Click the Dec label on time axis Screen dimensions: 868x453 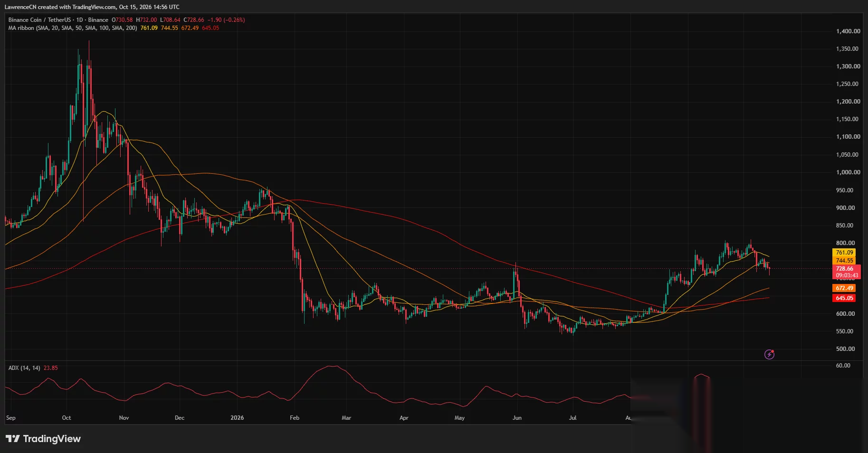point(180,418)
